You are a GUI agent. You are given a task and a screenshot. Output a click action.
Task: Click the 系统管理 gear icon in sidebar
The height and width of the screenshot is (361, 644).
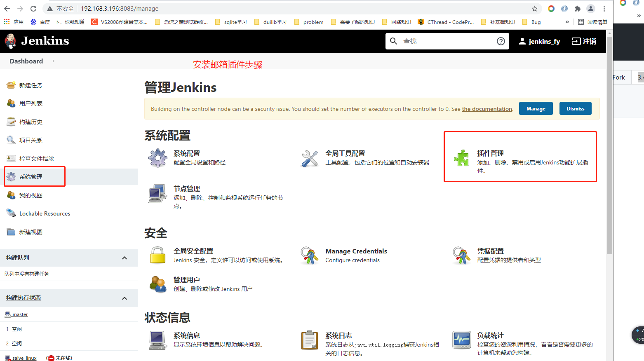click(11, 177)
